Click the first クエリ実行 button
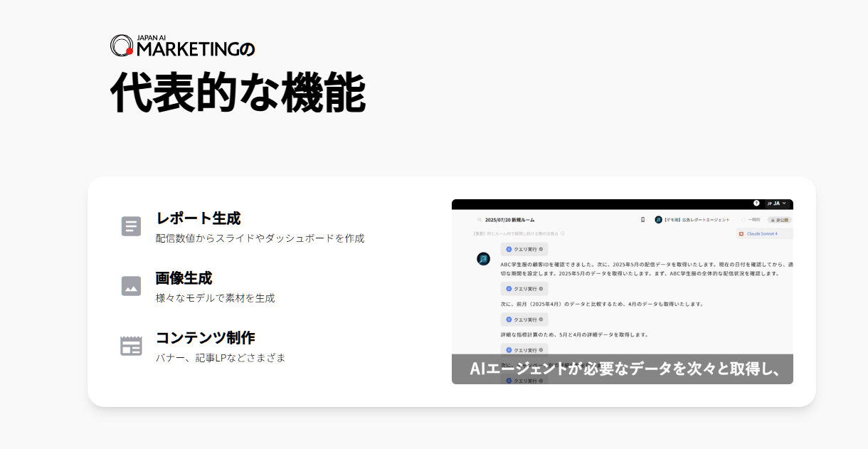 [x=524, y=249]
